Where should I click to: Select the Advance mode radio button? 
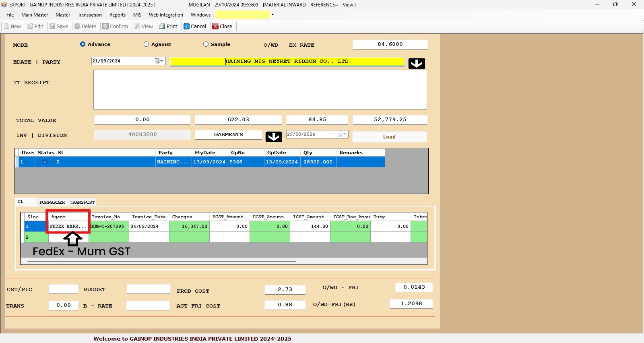pos(83,44)
